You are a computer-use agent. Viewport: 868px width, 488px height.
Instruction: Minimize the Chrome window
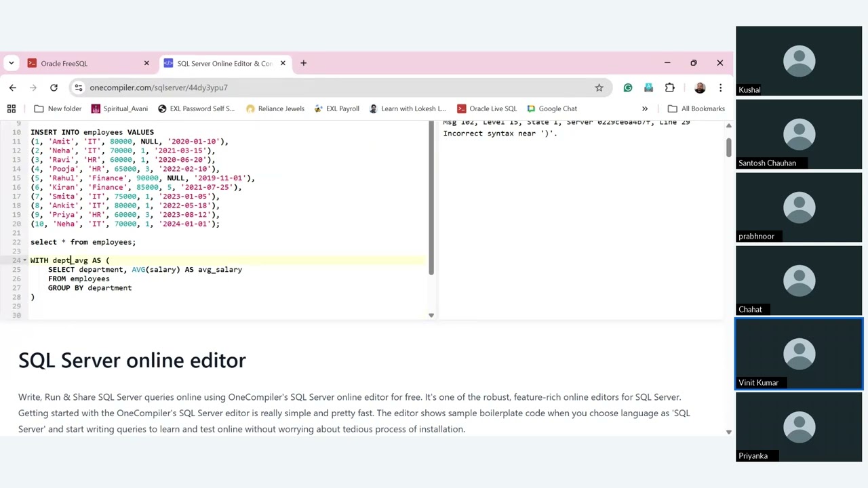coord(667,63)
